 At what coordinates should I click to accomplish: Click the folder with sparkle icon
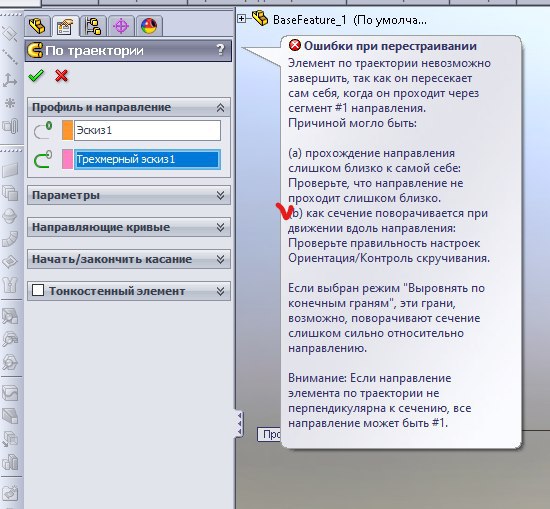point(10,493)
